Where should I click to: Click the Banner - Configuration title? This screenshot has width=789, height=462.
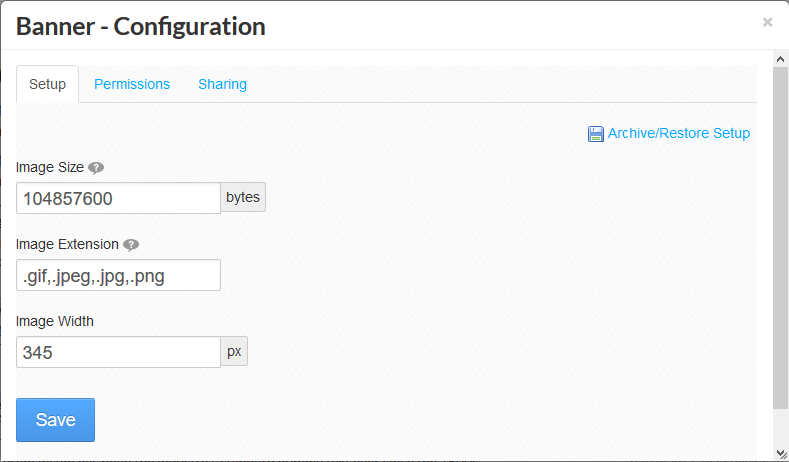tap(141, 26)
